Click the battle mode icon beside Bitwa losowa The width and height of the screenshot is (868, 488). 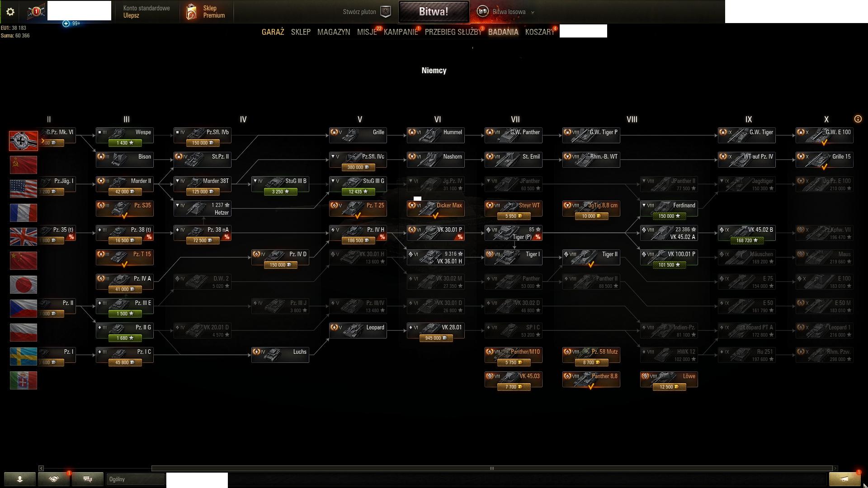tap(482, 12)
